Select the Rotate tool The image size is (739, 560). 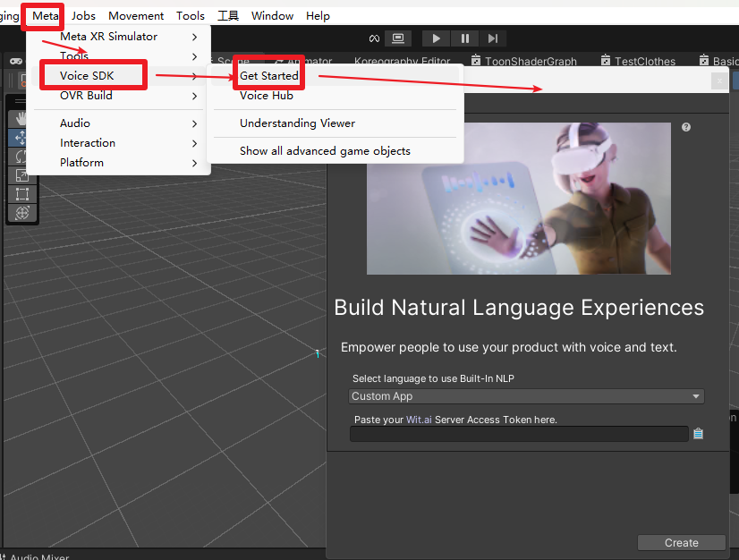tap(21, 157)
